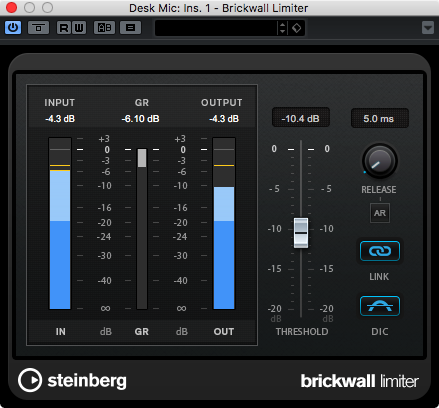Click the preset up/down stepper arrows
This screenshot has width=439, height=408.
(x=283, y=28)
